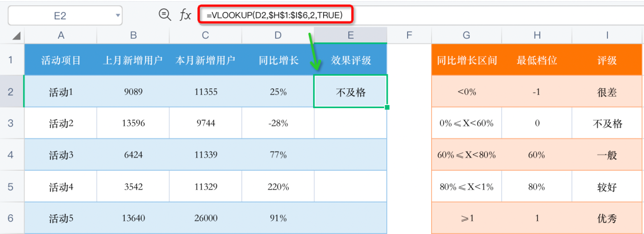Expand the Name Box dropdown arrow
644x234 pixels.
pyautogui.click(x=118, y=16)
